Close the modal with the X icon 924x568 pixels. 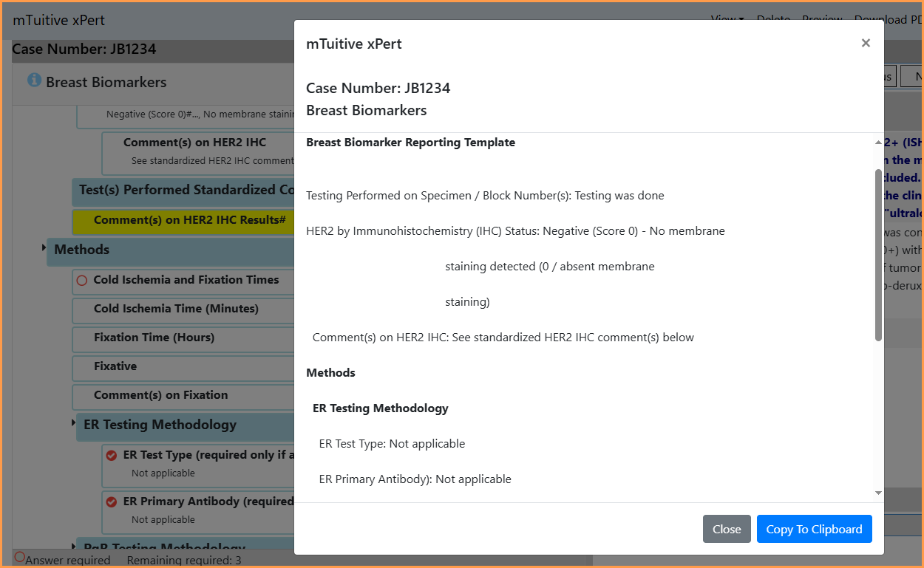[866, 43]
